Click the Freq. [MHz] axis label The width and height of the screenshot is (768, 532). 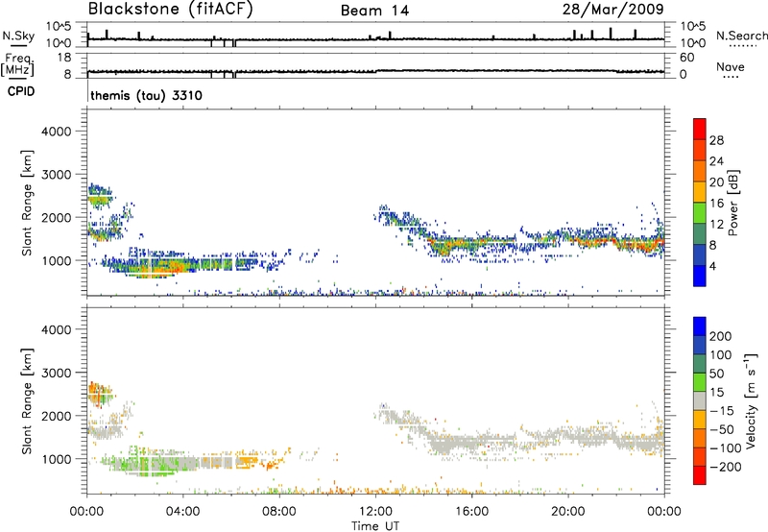click(18, 64)
